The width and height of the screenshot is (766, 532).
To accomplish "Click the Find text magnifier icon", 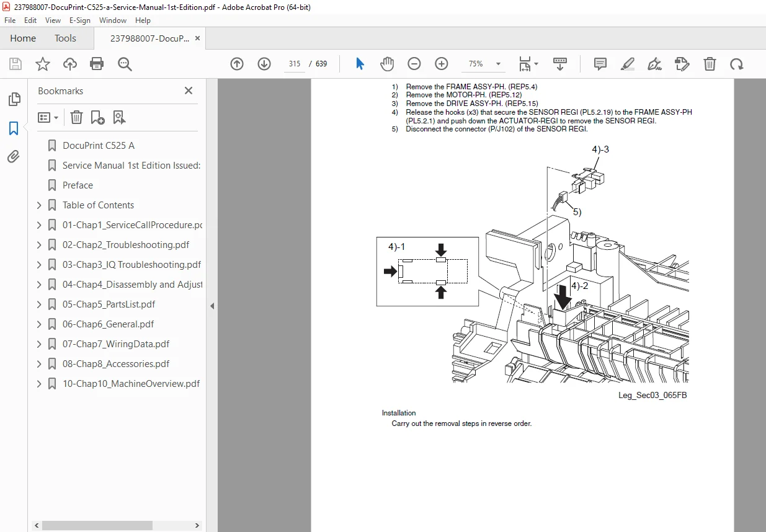I will click(x=125, y=64).
